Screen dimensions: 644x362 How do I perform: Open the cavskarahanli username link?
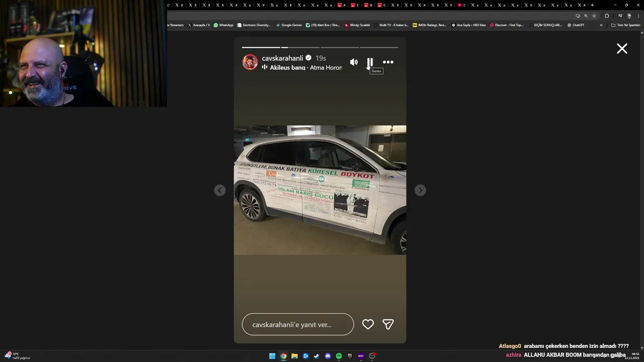click(282, 58)
